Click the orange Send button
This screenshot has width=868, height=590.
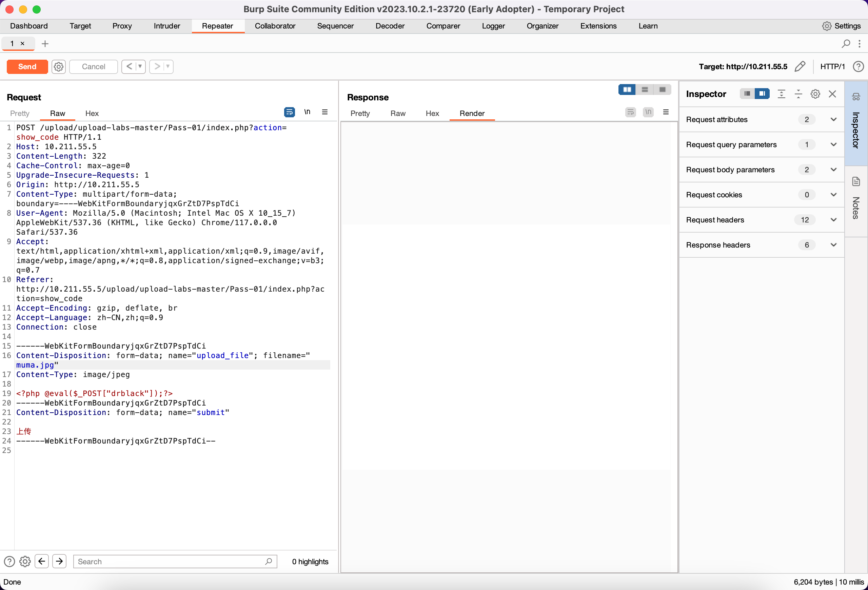pyautogui.click(x=27, y=66)
